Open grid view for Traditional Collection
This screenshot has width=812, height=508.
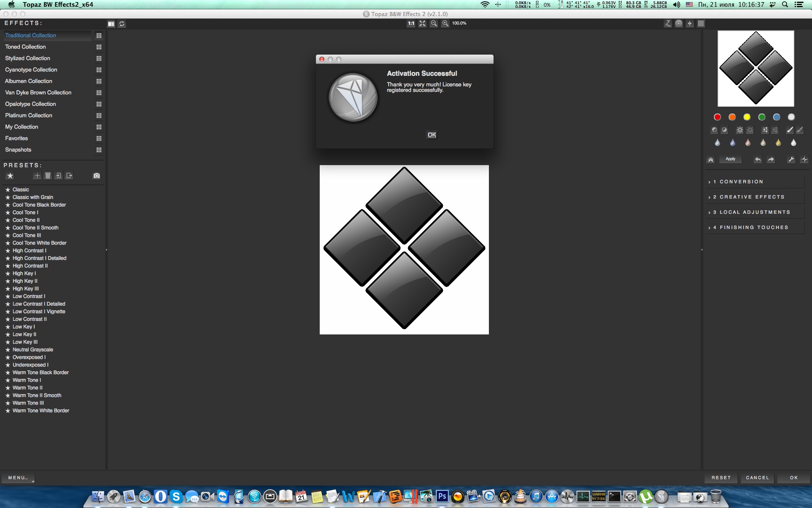[99, 36]
